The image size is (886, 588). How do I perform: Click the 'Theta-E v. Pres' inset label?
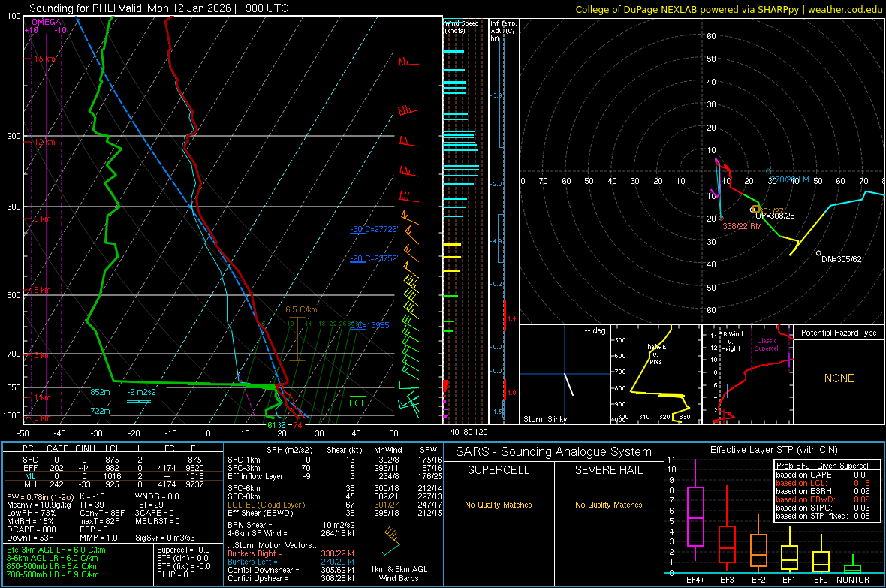(x=655, y=354)
